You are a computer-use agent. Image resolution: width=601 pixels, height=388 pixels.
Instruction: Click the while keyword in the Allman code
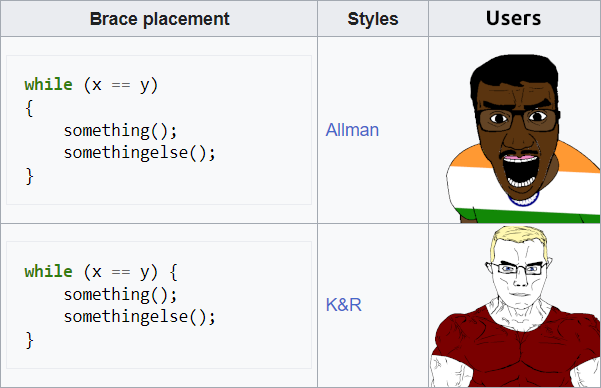49,85
